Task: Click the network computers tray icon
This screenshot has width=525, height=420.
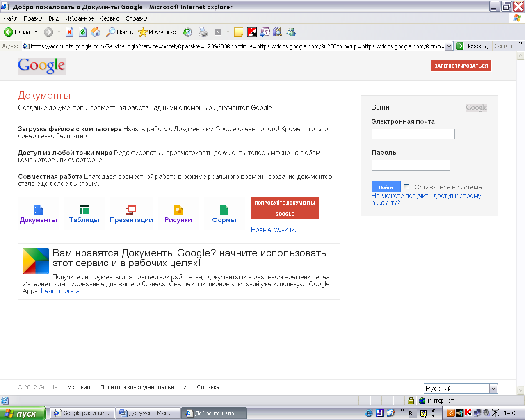Action: (477, 413)
